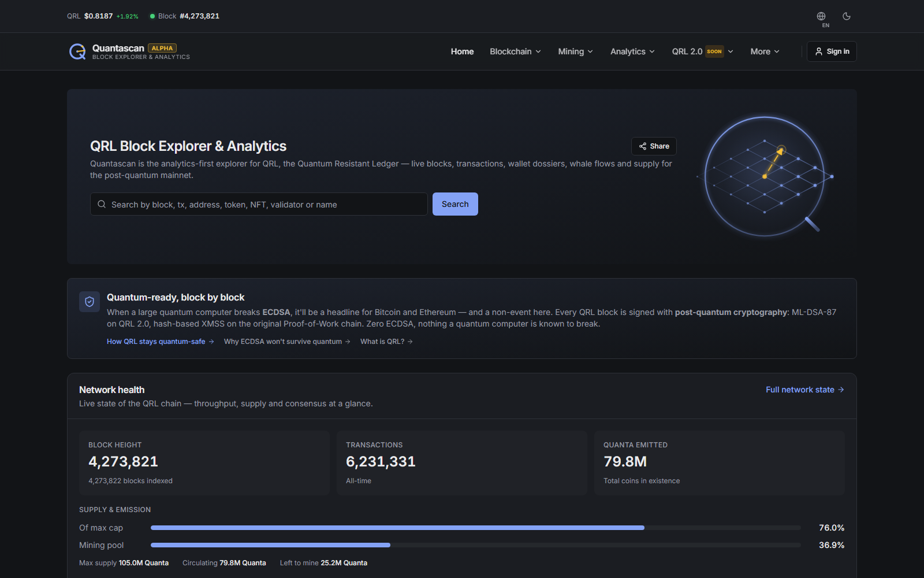Focus the block, tx, address search field
Viewport: 924px width, 578px height.
tap(259, 204)
